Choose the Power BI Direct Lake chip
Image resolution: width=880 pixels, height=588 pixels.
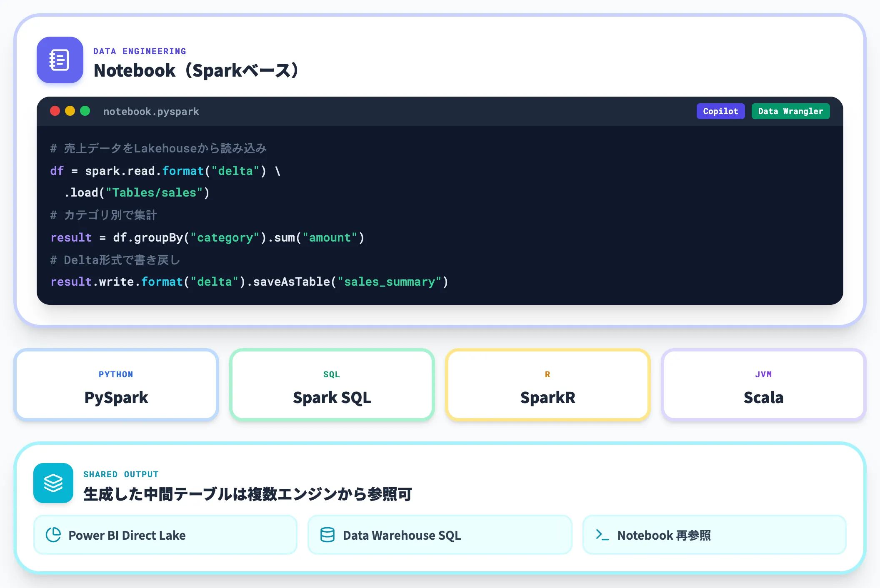click(165, 535)
